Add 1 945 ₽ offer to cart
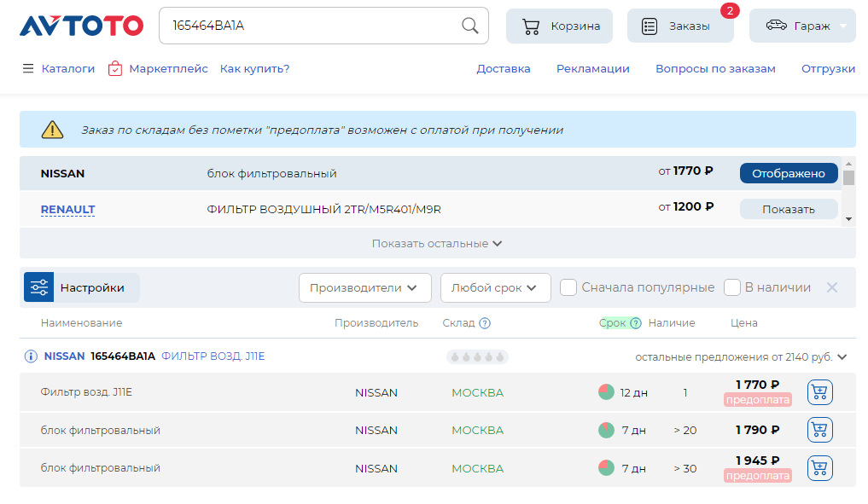The height and width of the screenshot is (504, 868). pyautogui.click(x=820, y=468)
